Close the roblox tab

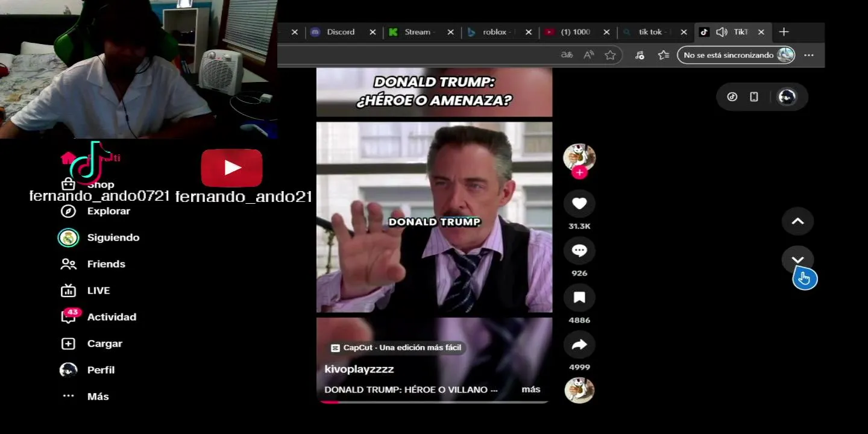[x=529, y=32]
